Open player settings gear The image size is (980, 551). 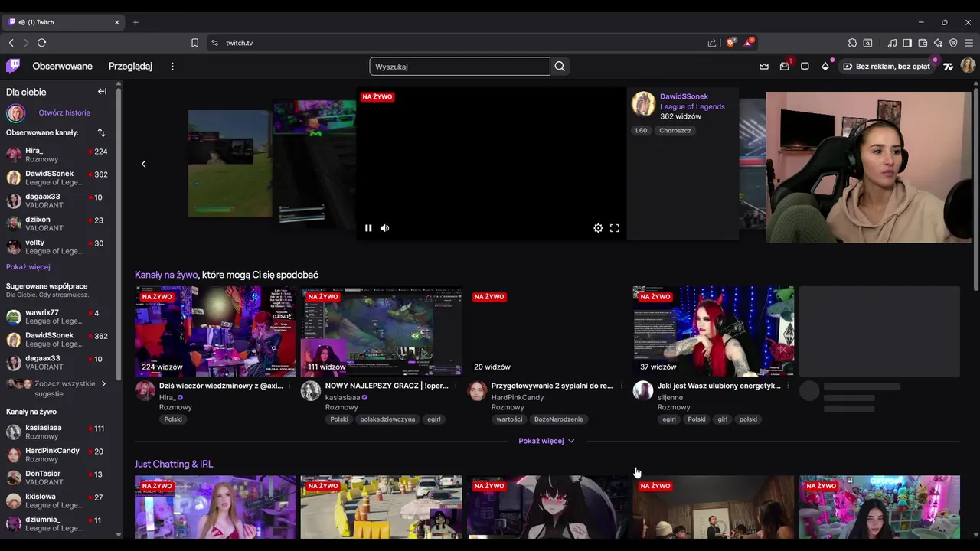pos(598,228)
